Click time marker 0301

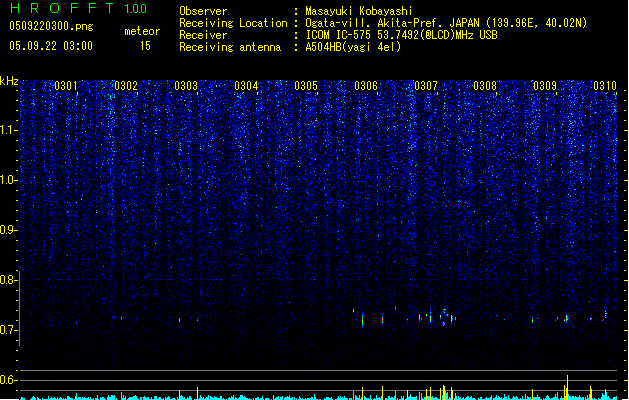(x=66, y=86)
